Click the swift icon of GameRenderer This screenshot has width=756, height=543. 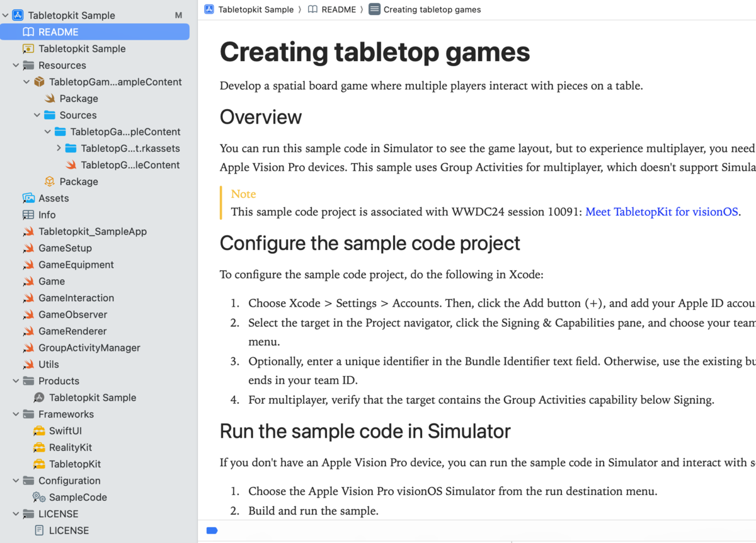point(28,331)
